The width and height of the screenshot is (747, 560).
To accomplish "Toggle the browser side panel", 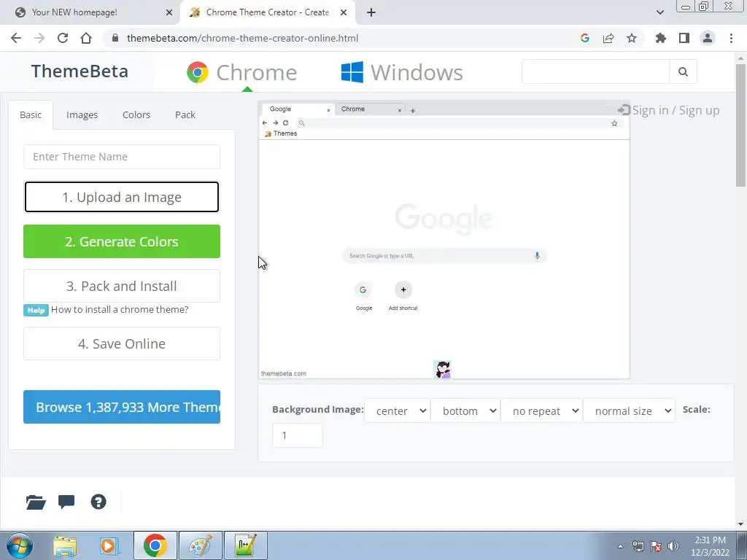I will [684, 38].
